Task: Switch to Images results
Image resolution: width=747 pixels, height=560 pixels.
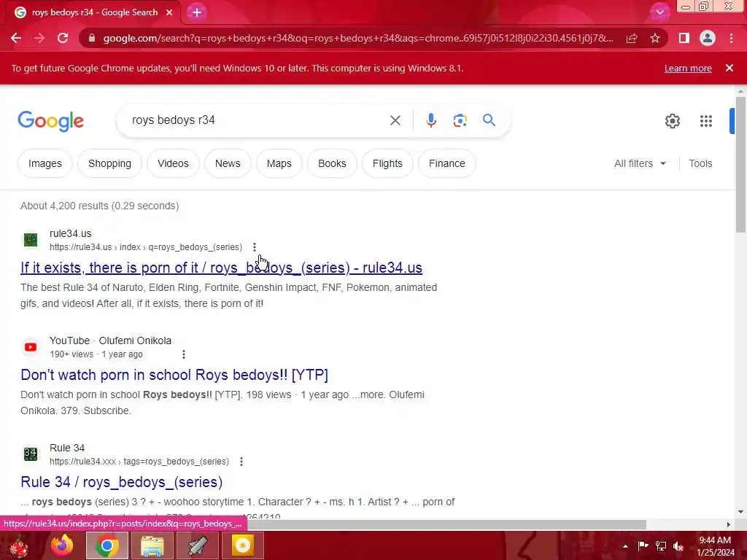Action: (44, 163)
